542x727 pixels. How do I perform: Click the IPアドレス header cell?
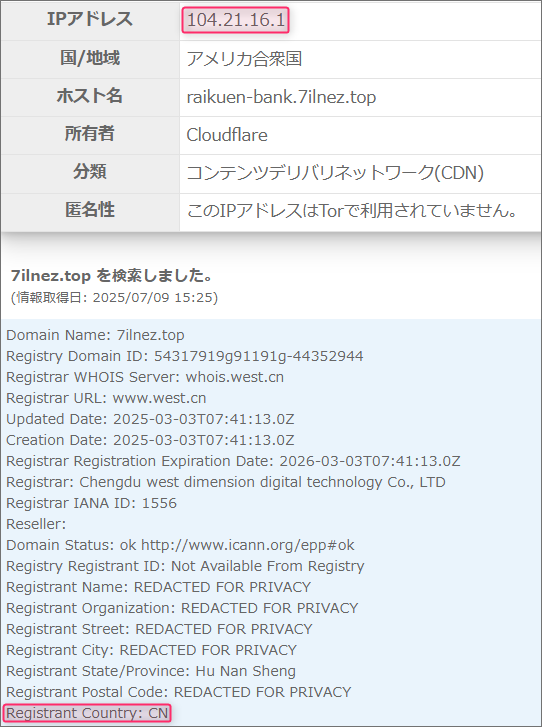[90, 19]
